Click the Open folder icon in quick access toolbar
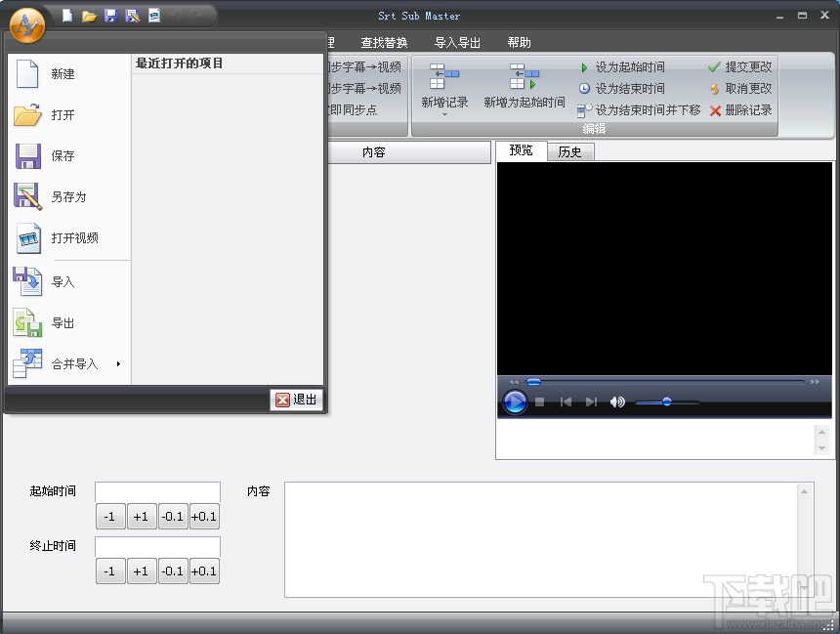 click(x=89, y=16)
